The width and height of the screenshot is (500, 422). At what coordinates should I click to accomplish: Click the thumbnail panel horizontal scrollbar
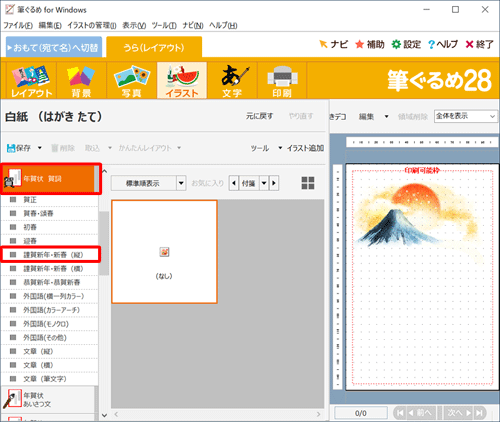(x=217, y=414)
